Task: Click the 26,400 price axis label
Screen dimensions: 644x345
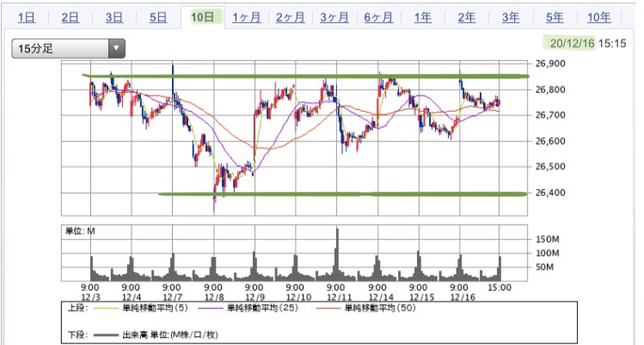Action: click(550, 193)
